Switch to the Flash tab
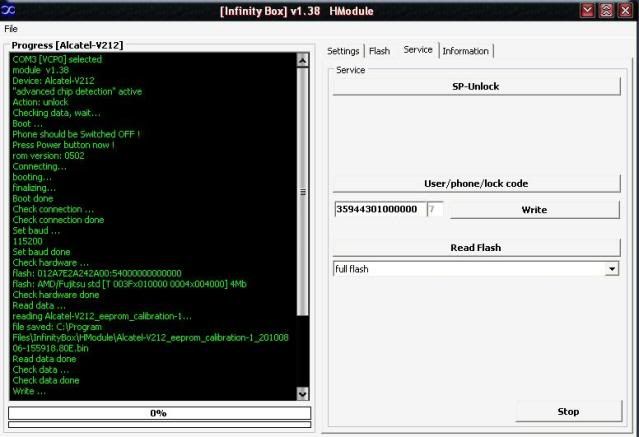Viewport: 639px width, 437px height. [379, 51]
